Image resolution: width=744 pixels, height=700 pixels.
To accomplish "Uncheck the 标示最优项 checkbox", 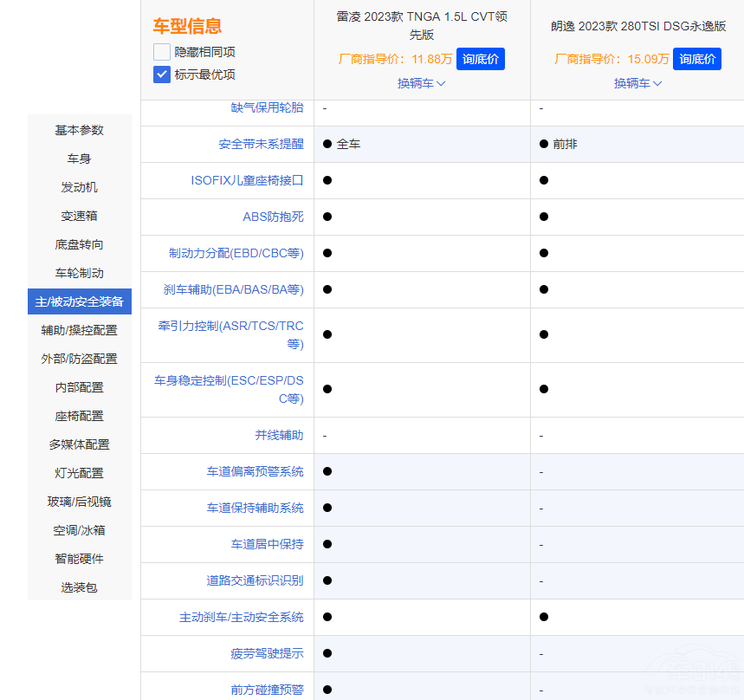I will (x=162, y=75).
